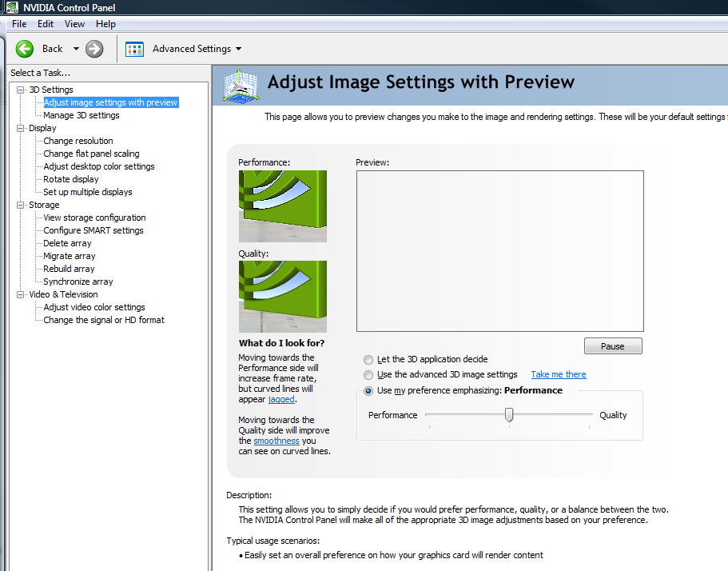The height and width of the screenshot is (571, 728).
Task: Click the Performance-Quality slider handle
Action: coord(508,414)
